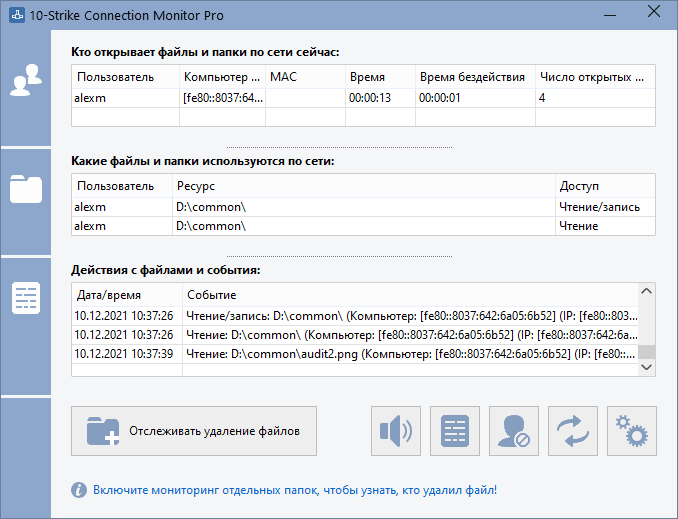Image resolution: width=678 pixels, height=519 pixels.
Task: Select the Чтение/запись: D:\common\ event row
Action: [x=355, y=316]
